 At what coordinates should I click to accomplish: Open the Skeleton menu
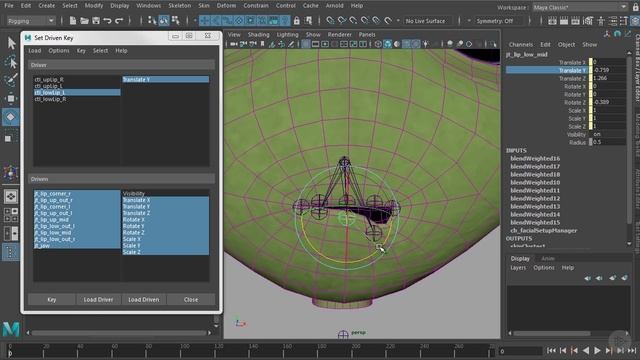click(180, 6)
